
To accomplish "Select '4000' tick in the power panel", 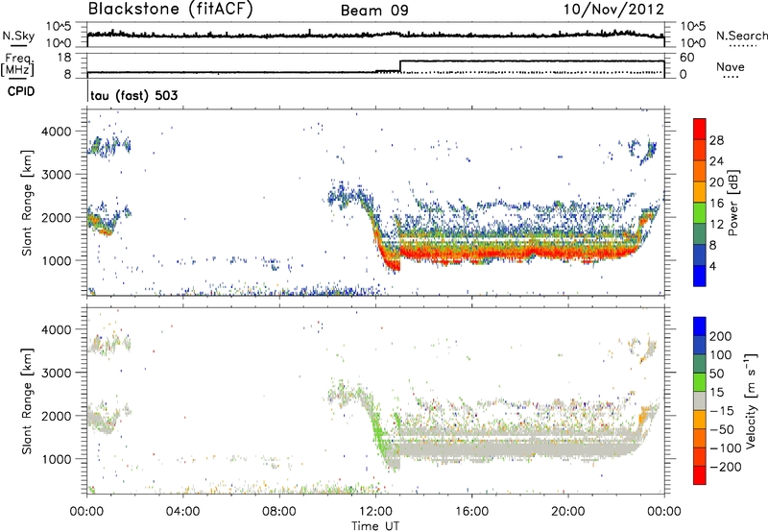I will [56, 132].
